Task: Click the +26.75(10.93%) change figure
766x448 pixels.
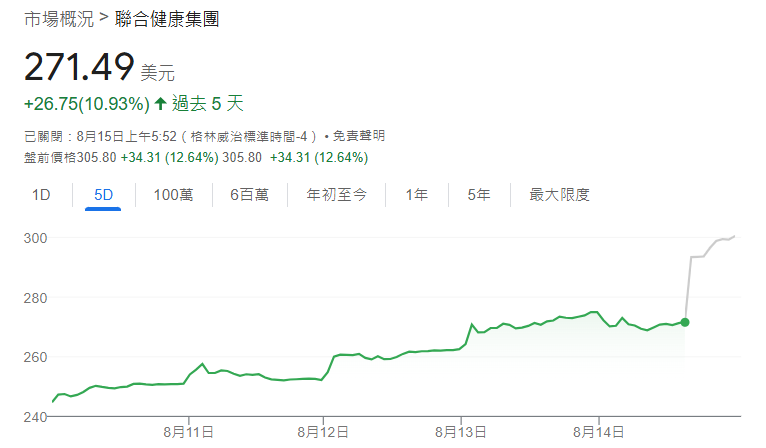Action: (86, 104)
